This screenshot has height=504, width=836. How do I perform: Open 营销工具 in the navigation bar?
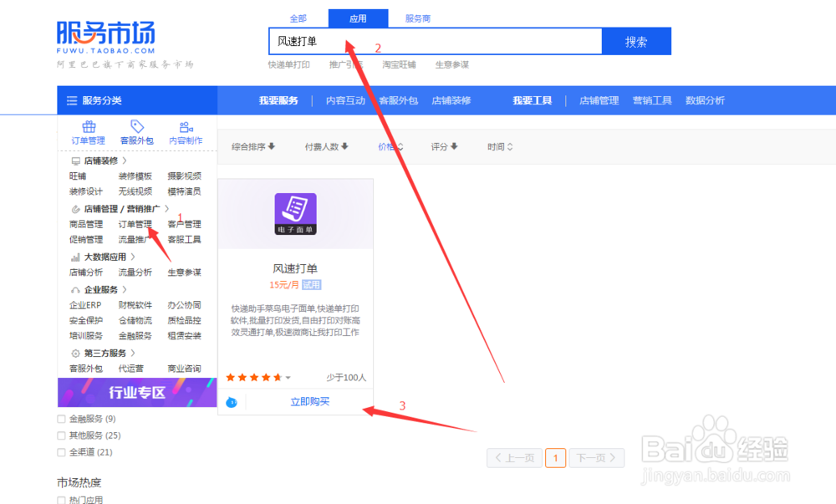tap(652, 100)
